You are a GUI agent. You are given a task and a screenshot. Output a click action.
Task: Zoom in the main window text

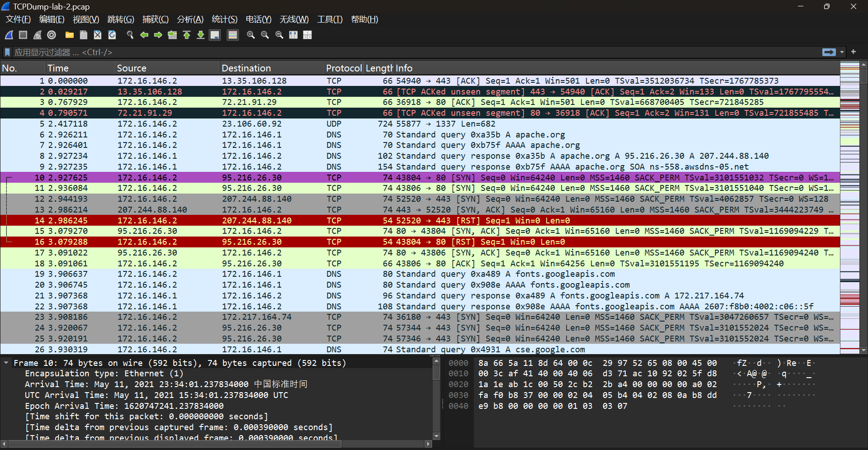[251, 35]
